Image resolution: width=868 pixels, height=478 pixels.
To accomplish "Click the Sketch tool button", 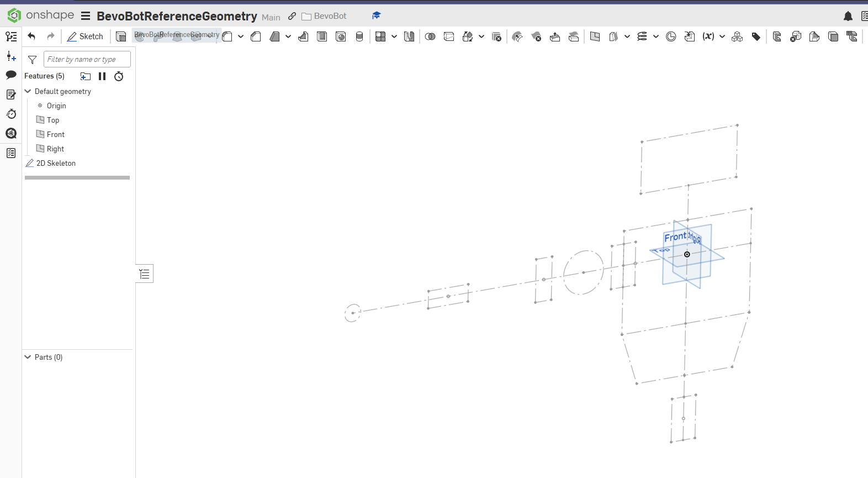I will click(85, 36).
